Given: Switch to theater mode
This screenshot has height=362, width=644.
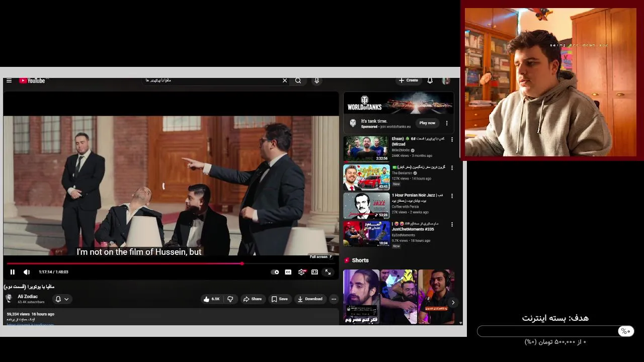Looking at the screenshot, I should coord(314,272).
